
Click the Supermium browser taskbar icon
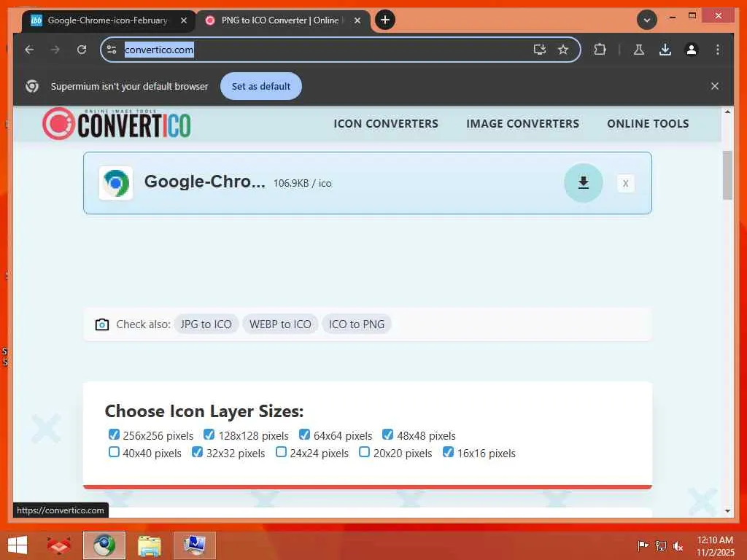coord(104,545)
